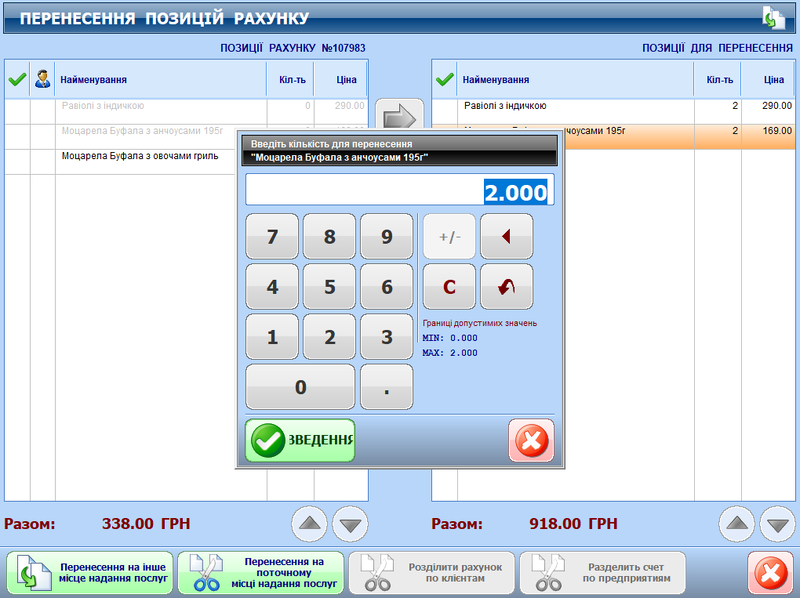The height and width of the screenshot is (598, 800).
Task: Select Равіолі з індичкою row in right list
Action: click(575, 106)
